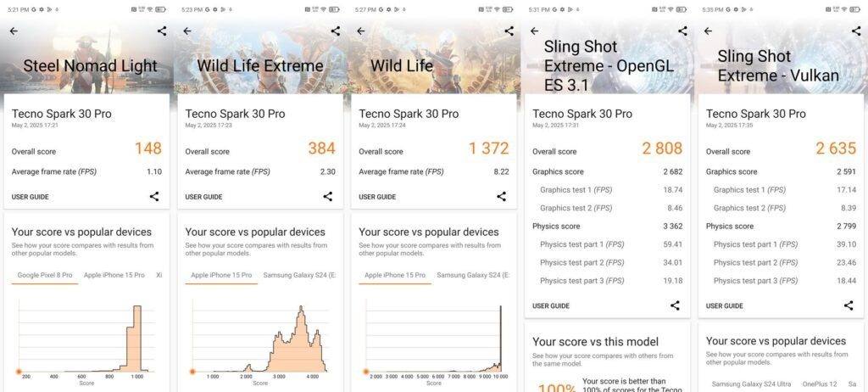Select Google Pixel 8 Pro comparison tab
Image resolution: width=868 pixels, height=392 pixels.
point(45,275)
